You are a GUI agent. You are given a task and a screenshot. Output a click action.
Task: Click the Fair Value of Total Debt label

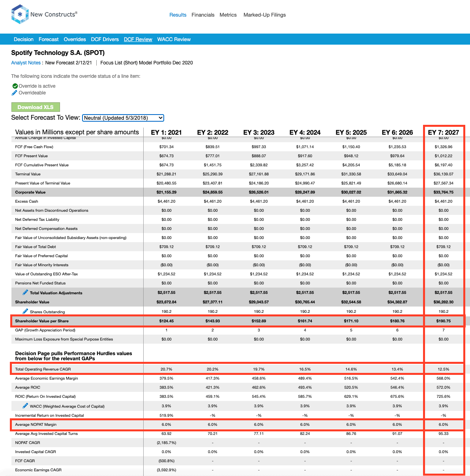click(x=36, y=247)
